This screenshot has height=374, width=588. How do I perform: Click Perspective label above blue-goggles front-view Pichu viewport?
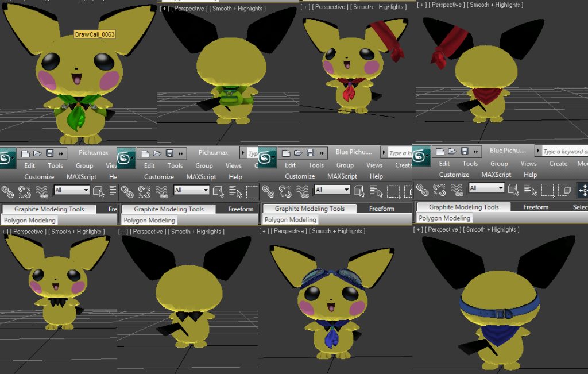[289, 231]
